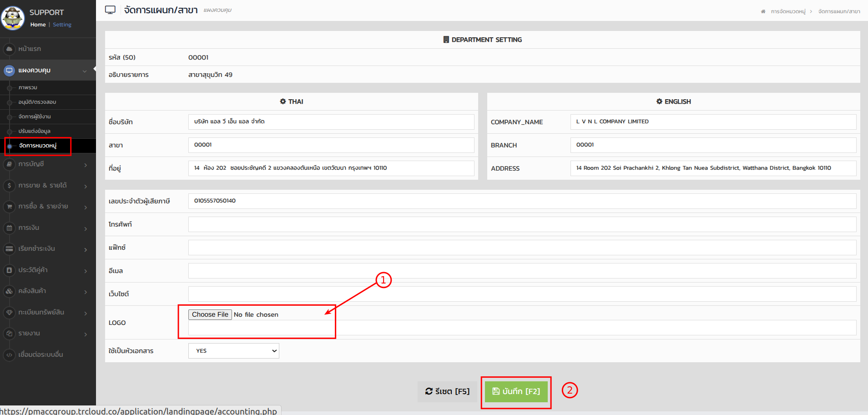Open การจัดหมวดหมู่ breadcrumb link
Viewport: 868px width, 415px height.
pyautogui.click(x=788, y=11)
